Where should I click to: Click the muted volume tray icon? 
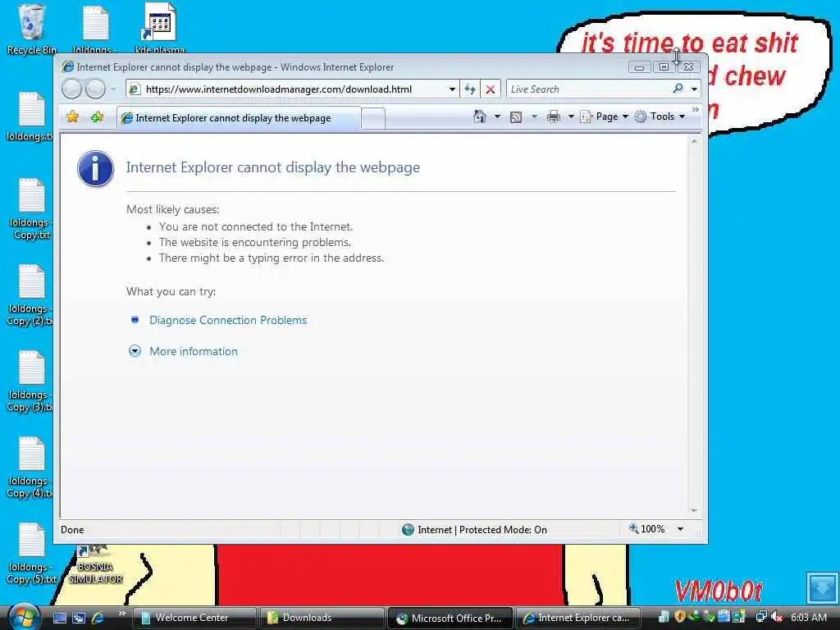777,617
